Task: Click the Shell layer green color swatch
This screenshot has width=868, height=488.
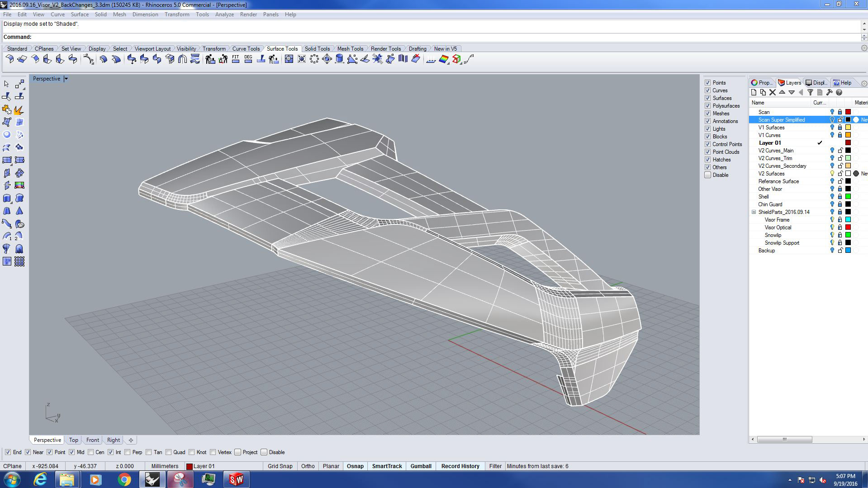Action: coord(848,197)
